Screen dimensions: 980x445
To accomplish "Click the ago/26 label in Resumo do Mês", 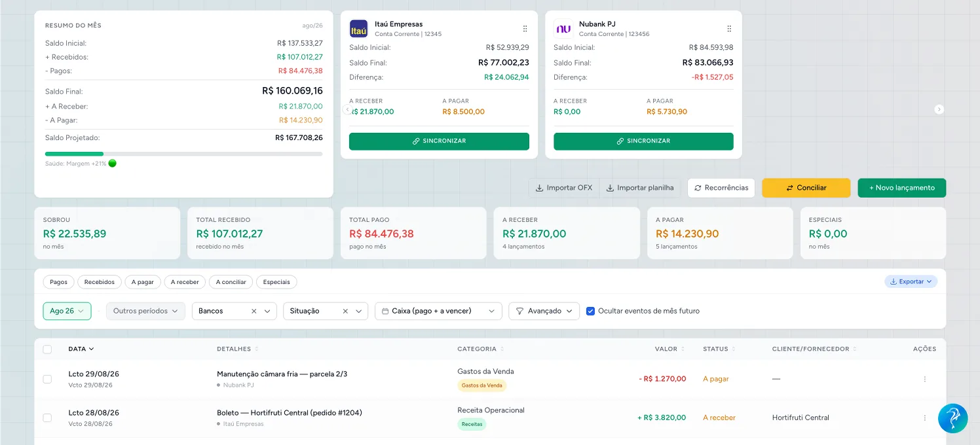I will (312, 26).
